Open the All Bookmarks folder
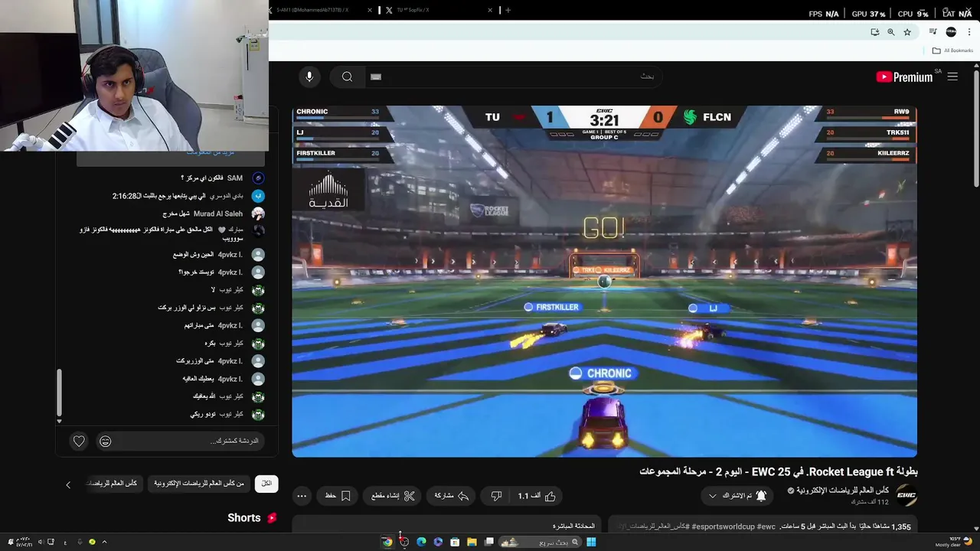The height and width of the screenshot is (551, 980). click(952, 51)
